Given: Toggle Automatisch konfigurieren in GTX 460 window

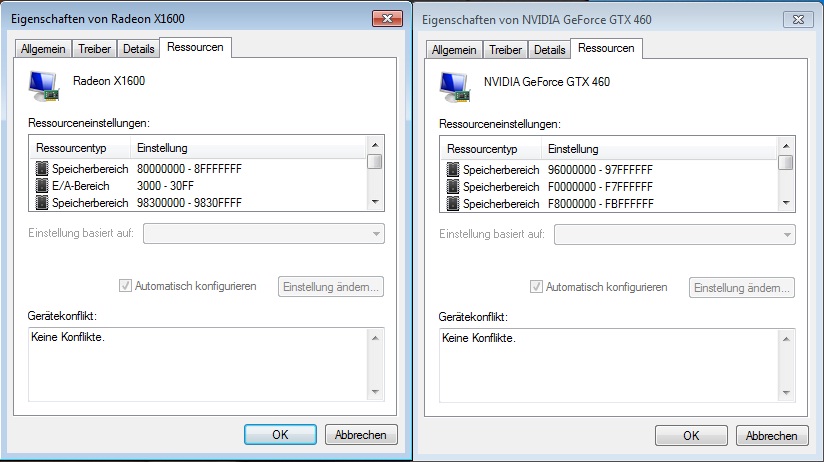Looking at the screenshot, I should (536, 287).
